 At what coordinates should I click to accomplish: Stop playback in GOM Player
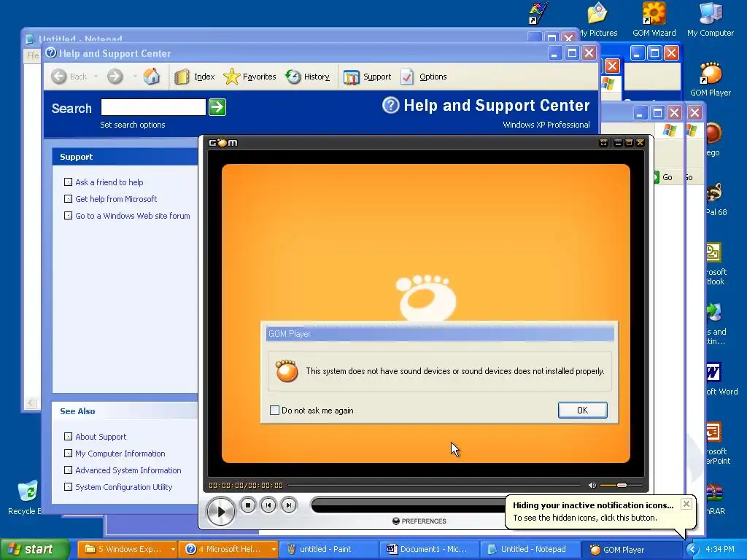(x=248, y=505)
